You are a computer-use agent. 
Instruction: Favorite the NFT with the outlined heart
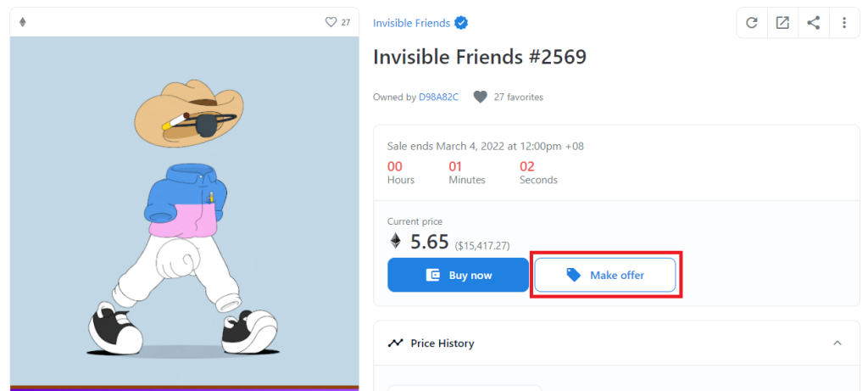tap(331, 22)
